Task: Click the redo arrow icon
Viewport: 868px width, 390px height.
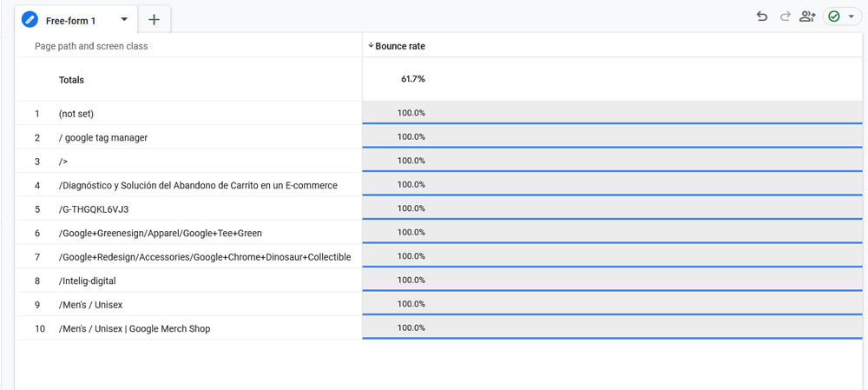Action: (x=785, y=17)
